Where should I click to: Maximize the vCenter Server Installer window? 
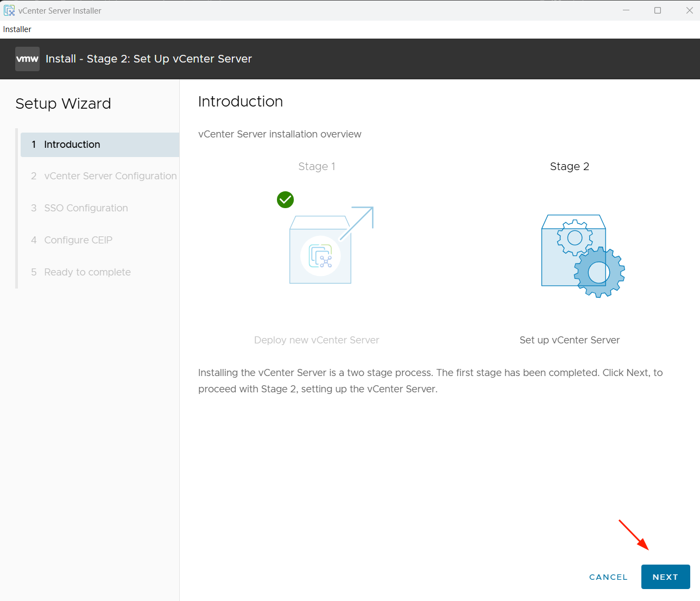pos(658,10)
